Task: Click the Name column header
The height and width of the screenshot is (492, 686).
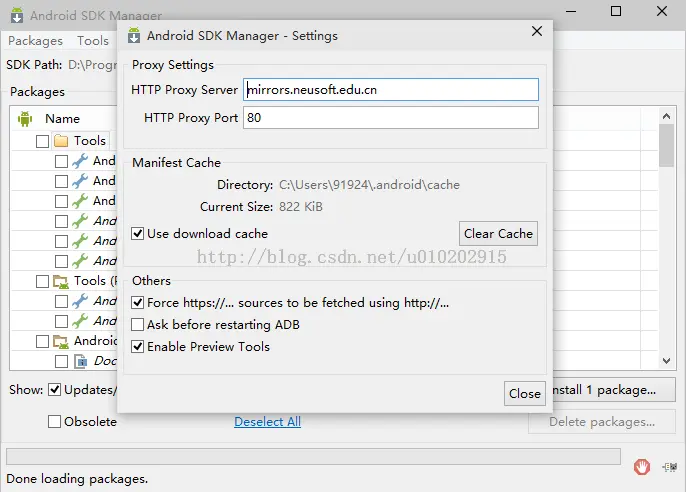Action: click(63, 119)
